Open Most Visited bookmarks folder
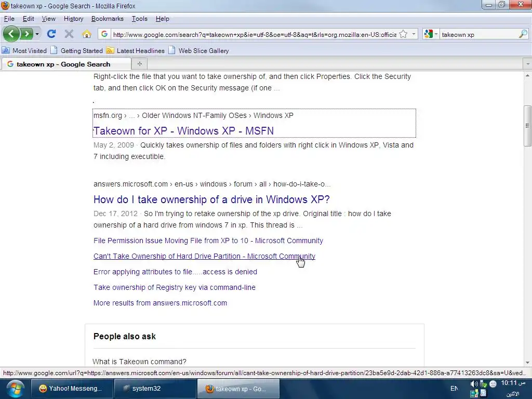The width and height of the screenshot is (532, 399). tap(24, 50)
